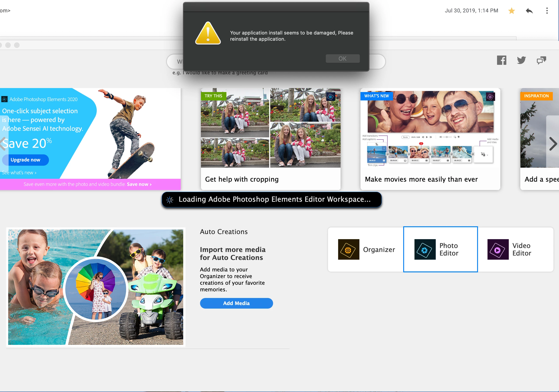Launch the Organizer app icon

[x=348, y=249]
